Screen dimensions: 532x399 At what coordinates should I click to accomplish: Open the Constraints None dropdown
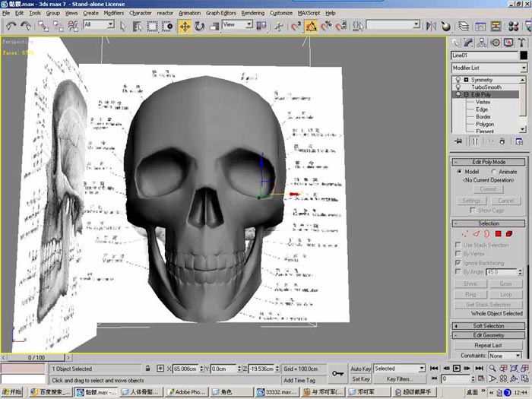click(x=505, y=356)
